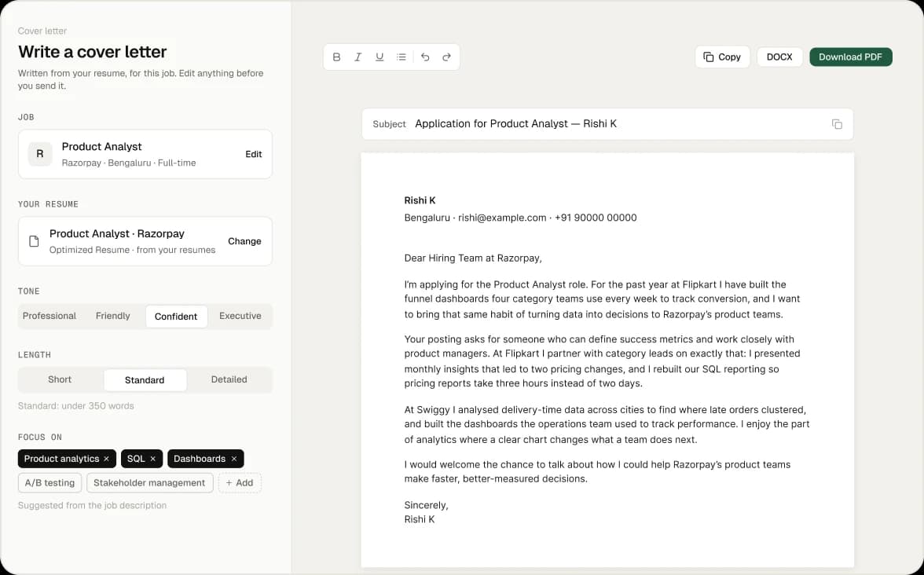Image resolution: width=924 pixels, height=575 pixels.
Task: Click into the Subject line field
Action: pos(607,124)
